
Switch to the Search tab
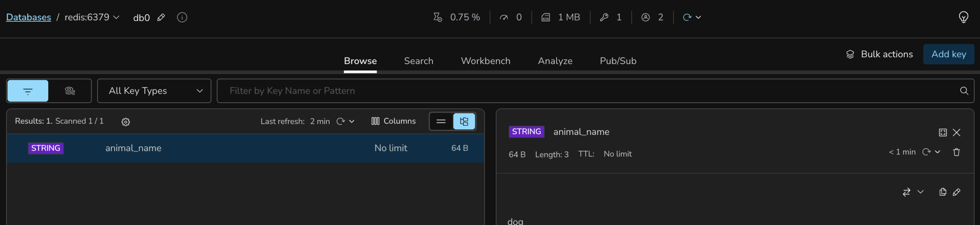(x=418, y=61)
